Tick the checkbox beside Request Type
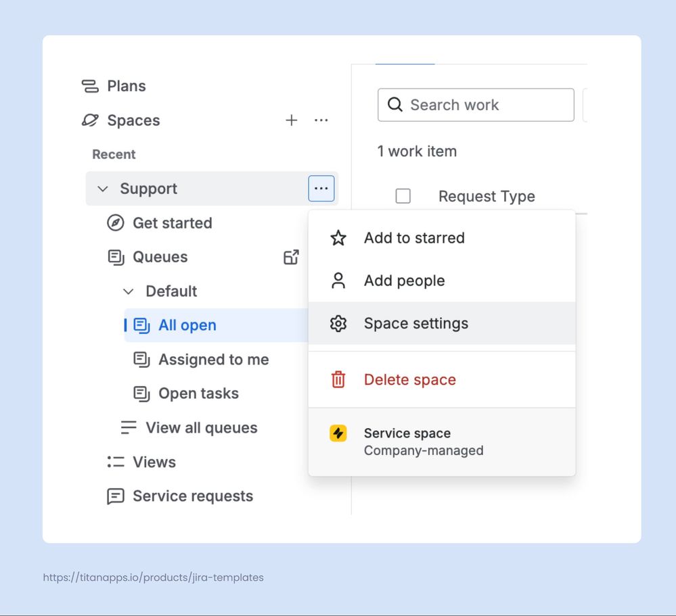676x616 pixels. click(403, 195)
